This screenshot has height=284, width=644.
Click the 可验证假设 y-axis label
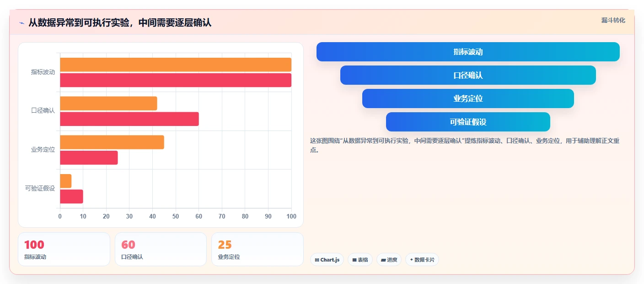40,188
